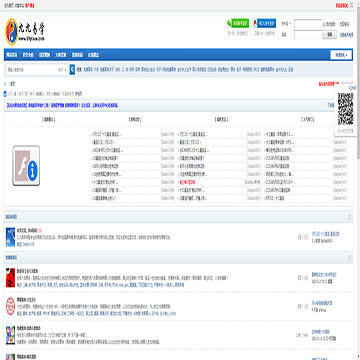This screenshot has height=360, width=360.
Task: Click the gray login button beside the password field
Action: click(330, 34)
